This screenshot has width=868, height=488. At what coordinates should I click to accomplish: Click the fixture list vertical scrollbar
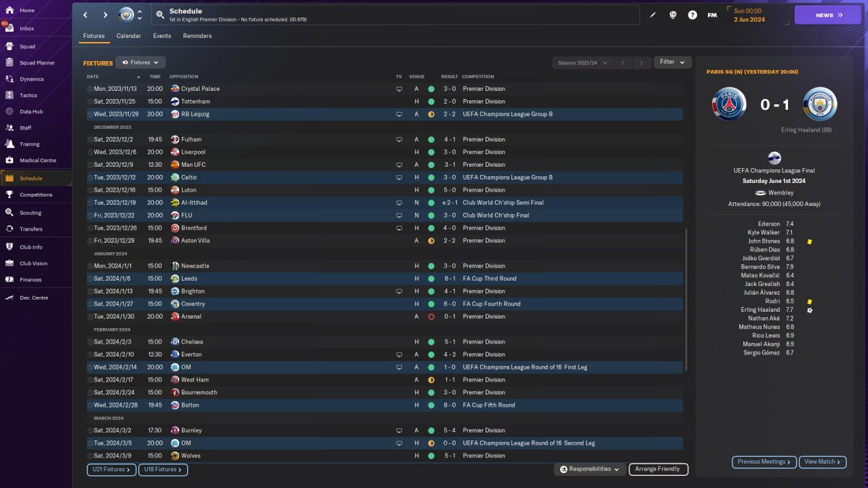point(686,299)
